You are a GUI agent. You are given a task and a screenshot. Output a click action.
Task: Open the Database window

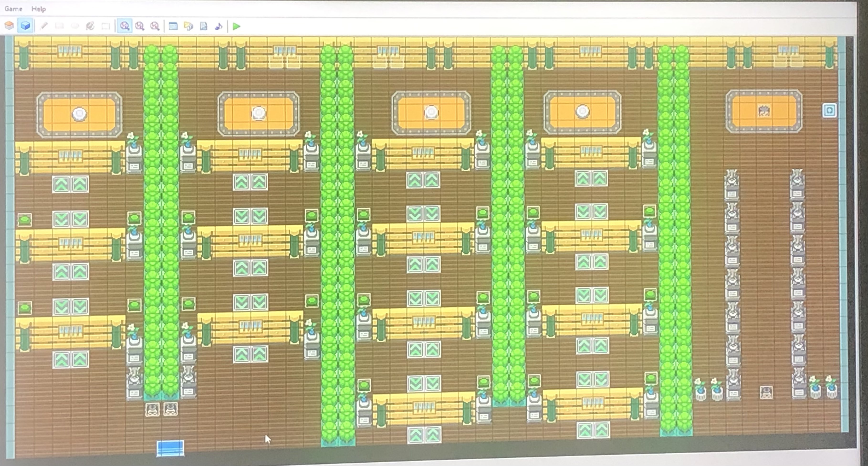point(173,26)
